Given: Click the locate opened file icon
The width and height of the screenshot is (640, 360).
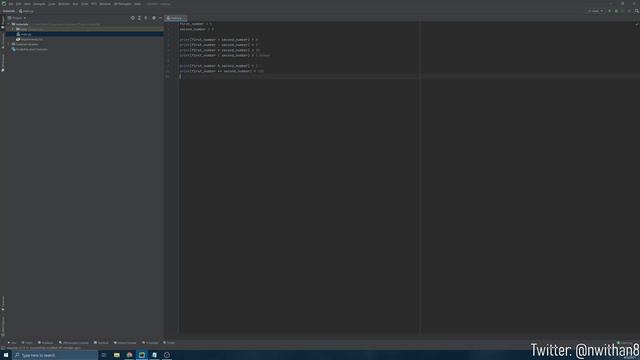Looking at the screenshot, I should (133, 18).
